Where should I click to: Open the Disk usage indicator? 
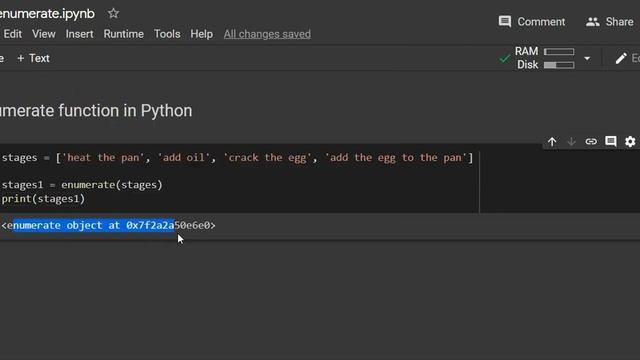[546, 65]
